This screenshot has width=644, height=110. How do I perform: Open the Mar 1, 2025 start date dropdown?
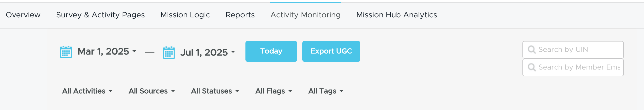[107, 51]
